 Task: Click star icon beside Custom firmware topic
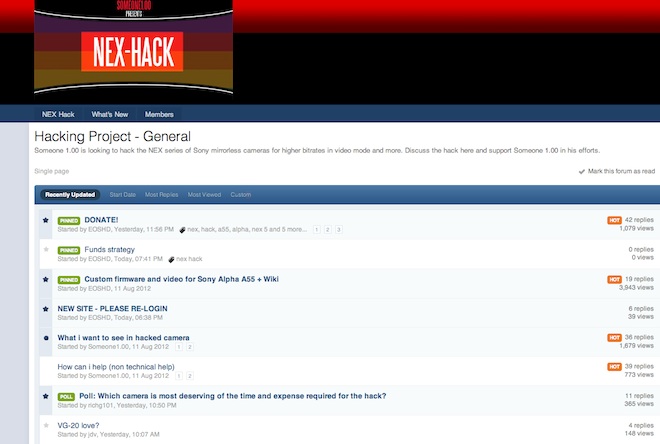(x=46, y=279)
